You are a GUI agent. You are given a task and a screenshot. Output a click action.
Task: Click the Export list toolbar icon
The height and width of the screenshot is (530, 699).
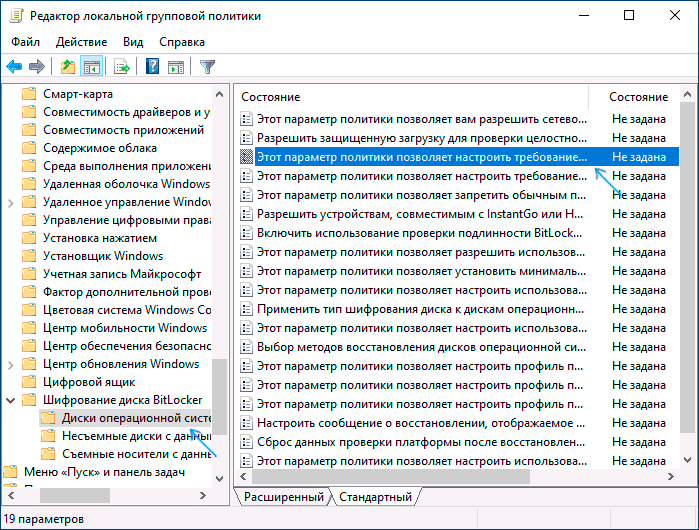(121, 67)
